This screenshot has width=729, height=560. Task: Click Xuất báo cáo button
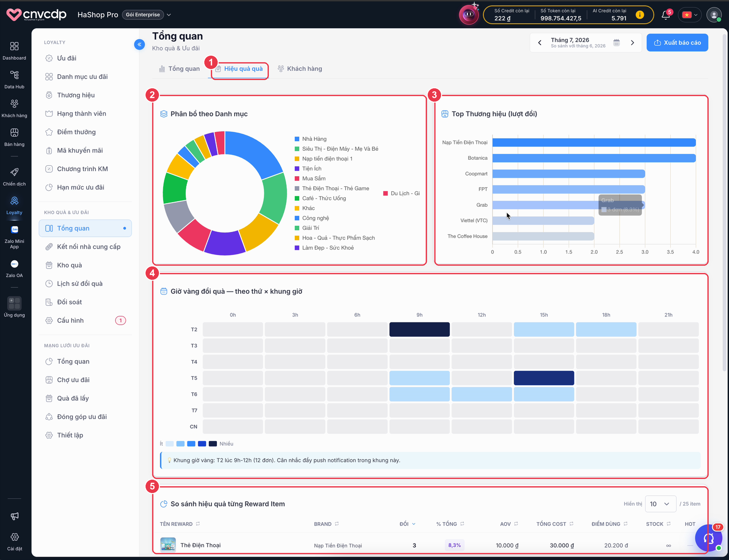(678, 42)
